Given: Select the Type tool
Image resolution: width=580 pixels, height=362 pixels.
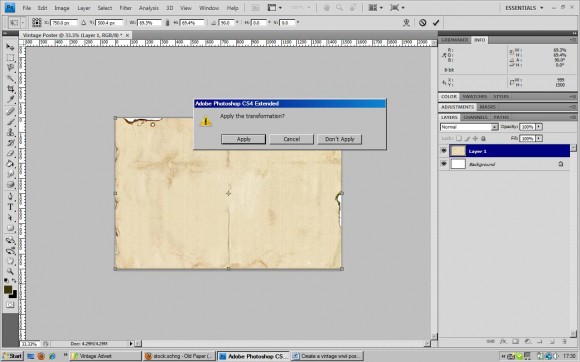Looking at the screenshot, I should [x=10, y=207].
